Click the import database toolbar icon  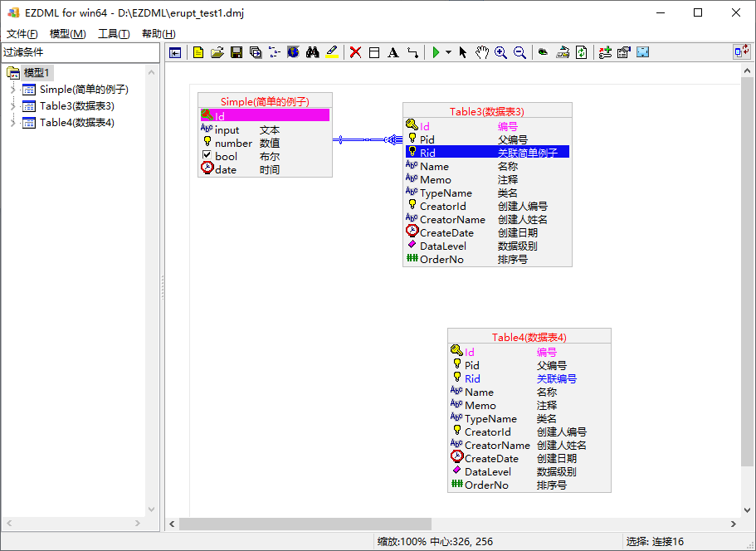point(562,52)
